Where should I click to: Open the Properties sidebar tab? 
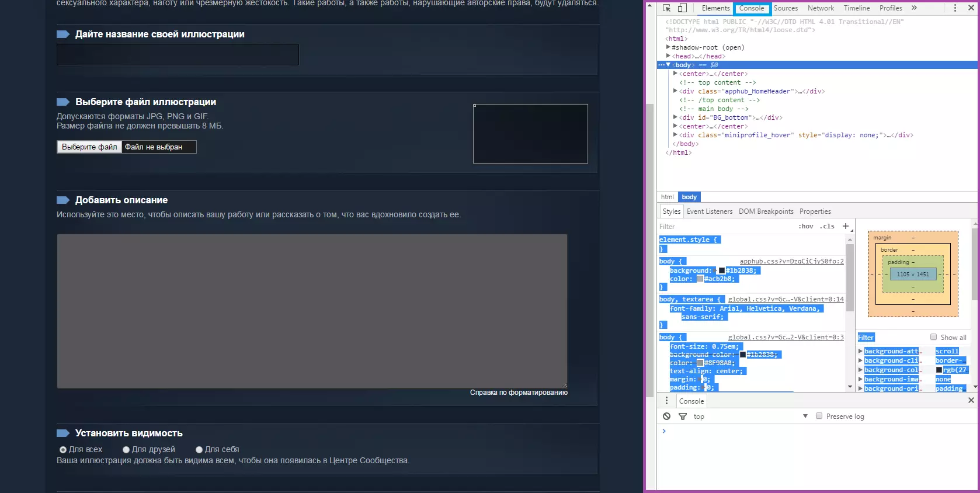tap(815, 211)
